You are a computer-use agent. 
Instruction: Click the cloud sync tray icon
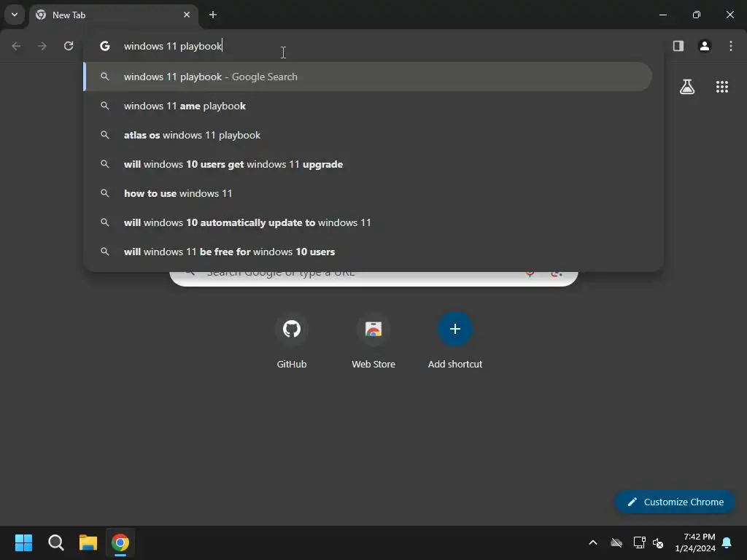click(x=616, y=542)
